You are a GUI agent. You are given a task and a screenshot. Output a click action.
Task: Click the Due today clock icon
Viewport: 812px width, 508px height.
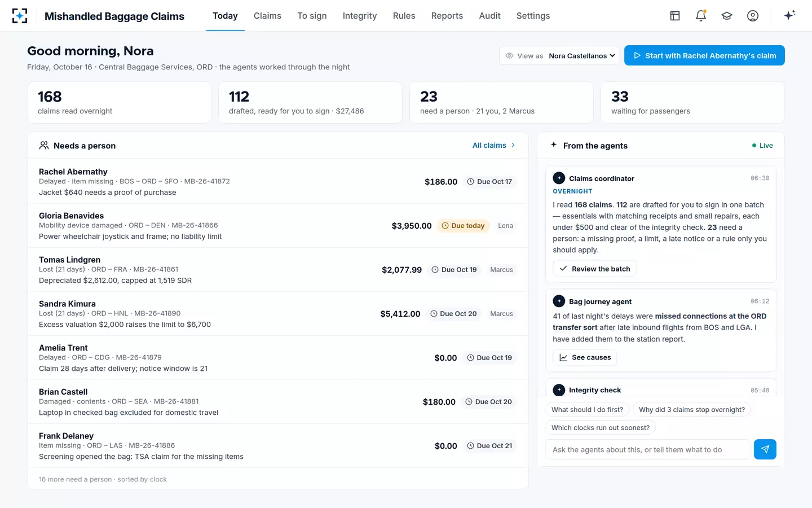pyautogui.click(x=445, y=226)
